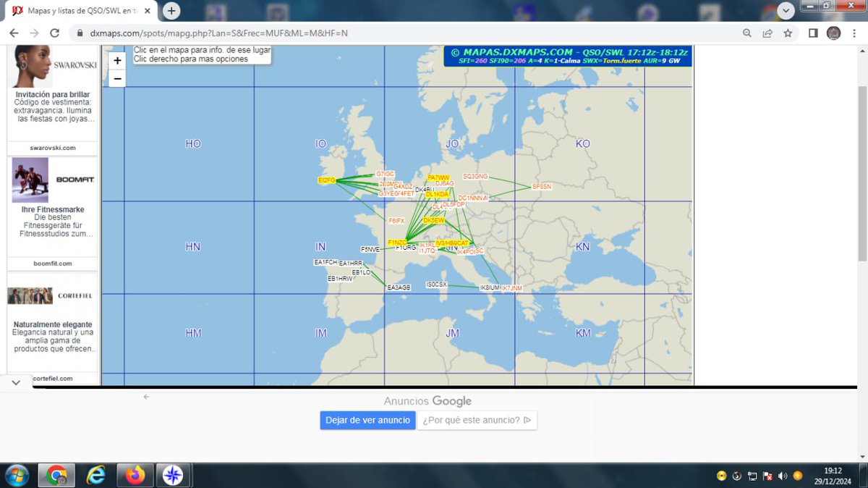The width and height of the screenshot is (868, 488).
Task: Click the orange round tray icon
Action: [798, 476]
